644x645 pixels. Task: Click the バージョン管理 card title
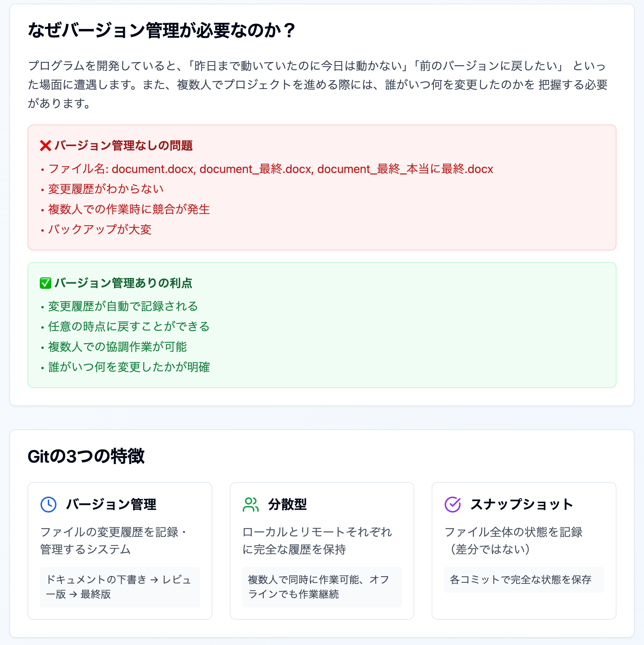coord(111,504)
